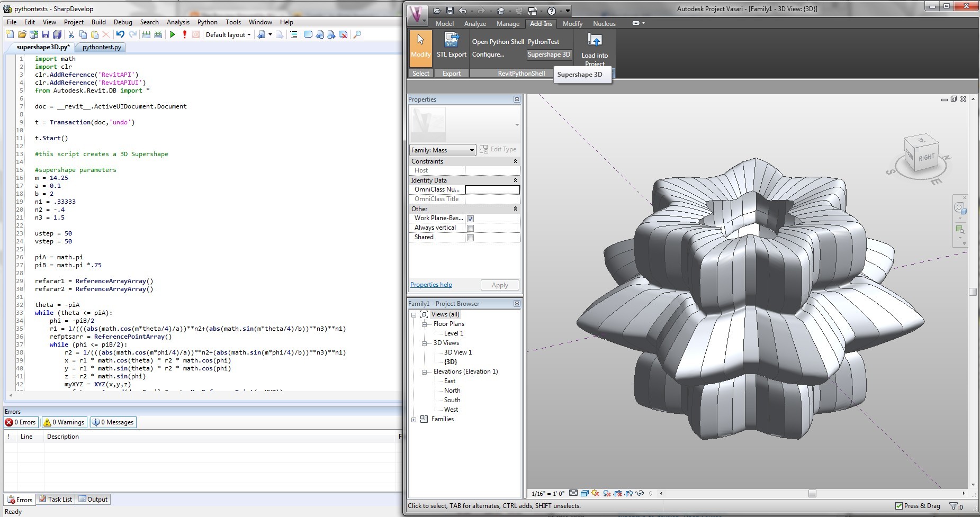980x517 pixels.
Task: Click Save icon in Vasari quick access toolbar
Action: (449, 11)
